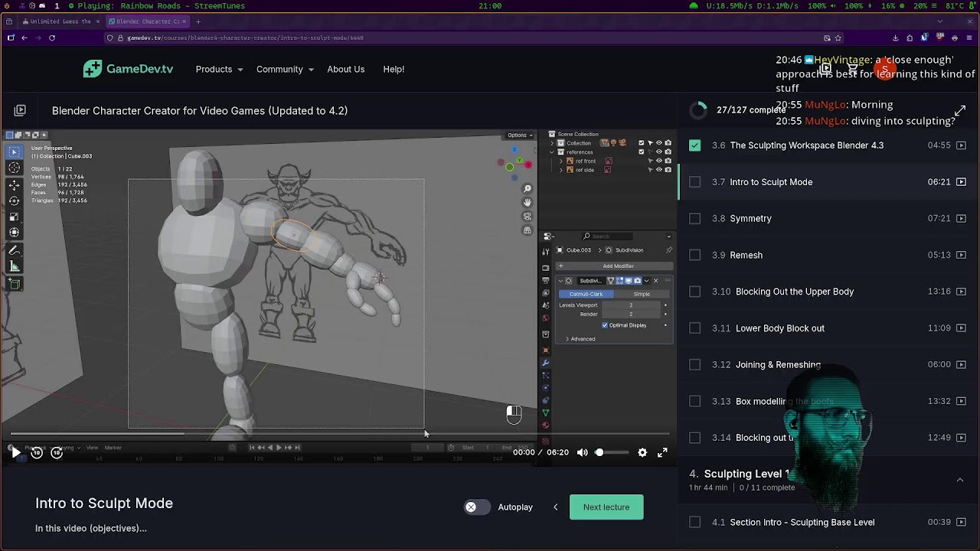Click viewport zoom magnifier icon
This screenshot has height=551, width=980.
point(528,189)
